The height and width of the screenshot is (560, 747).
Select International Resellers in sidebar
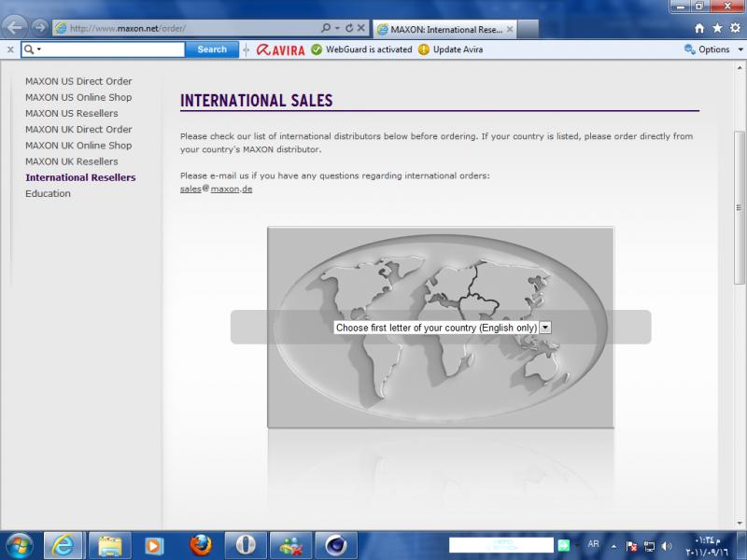[x=80, y=177]
